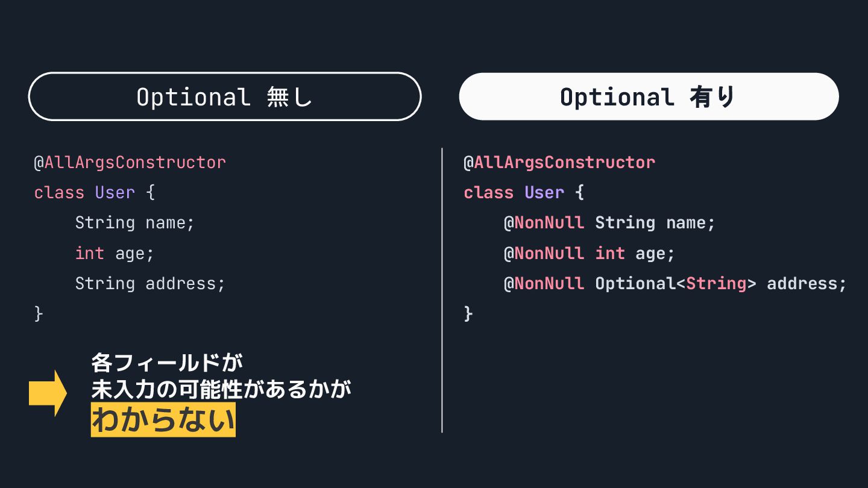Click the right @AllArgsConstructor annotation
This screenshot has height=488, width=868.
point(559,162)
